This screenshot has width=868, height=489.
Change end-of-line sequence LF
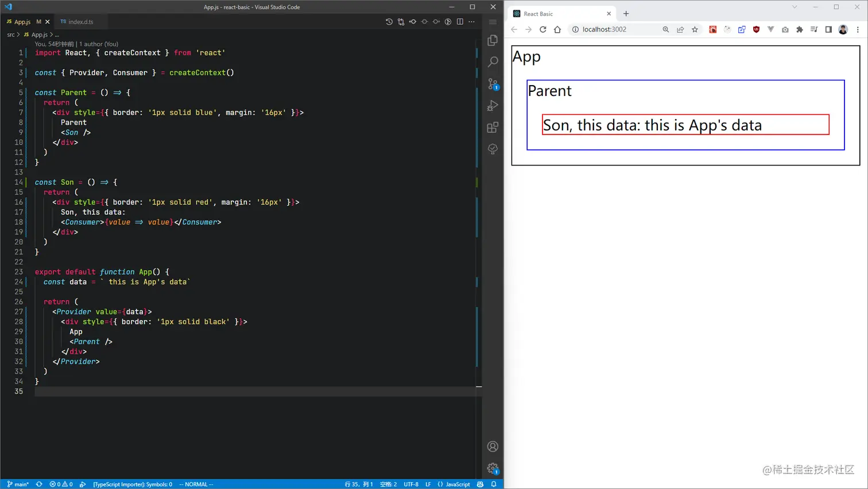point(428,484)
